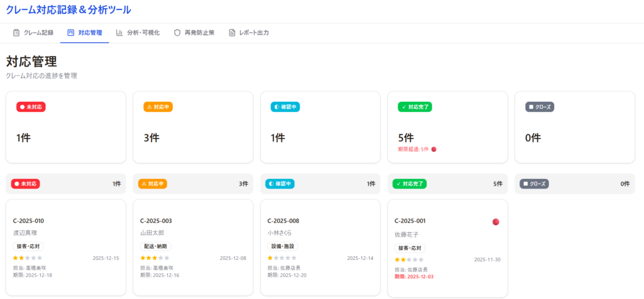Image resolution: width=644 pixels, height=299 pixels.
Task: Open claim card C-2025-010 for 渡辺真理
Action: [66, 247]
